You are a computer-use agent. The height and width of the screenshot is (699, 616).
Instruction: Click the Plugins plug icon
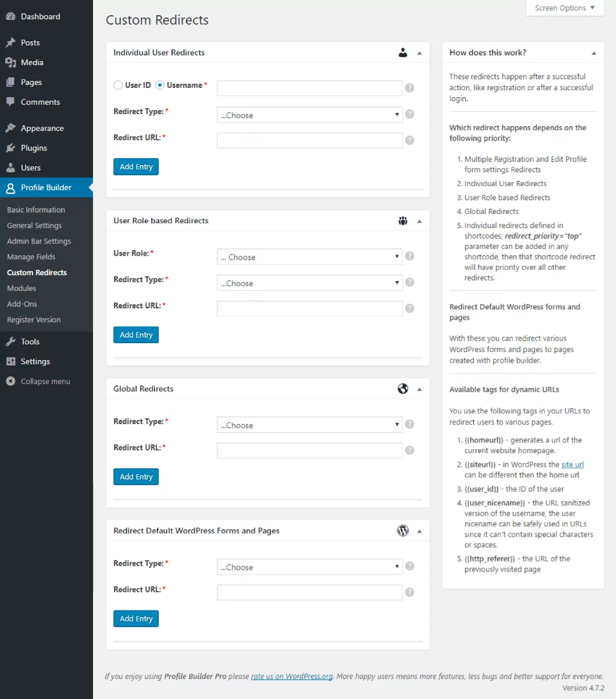(10, 148)
